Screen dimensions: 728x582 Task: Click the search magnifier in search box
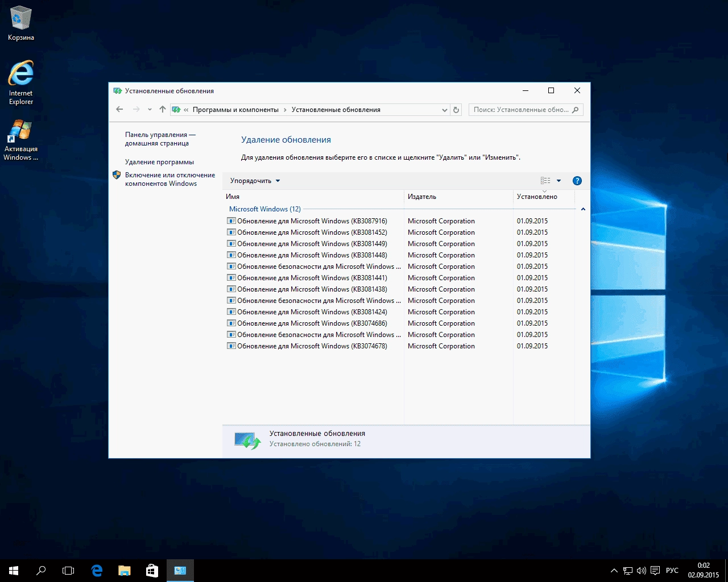(x=575, y=109)
